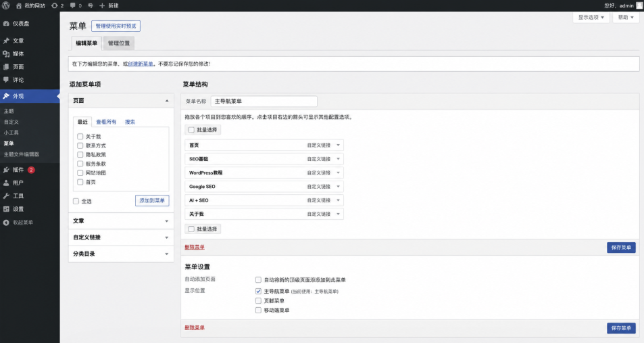Screen dimensions: 644x343
Task: Tick the lower 批量选择 checkbox
Action: tap(191, 229)
